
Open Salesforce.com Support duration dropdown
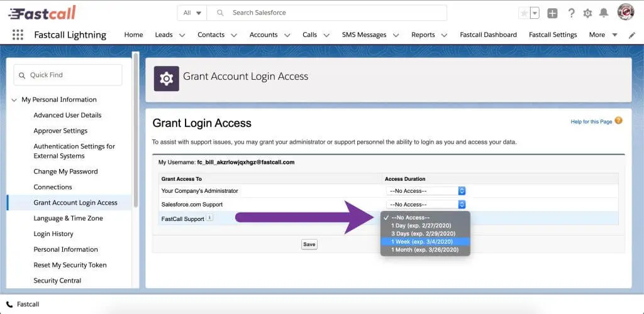click(426, 204)
